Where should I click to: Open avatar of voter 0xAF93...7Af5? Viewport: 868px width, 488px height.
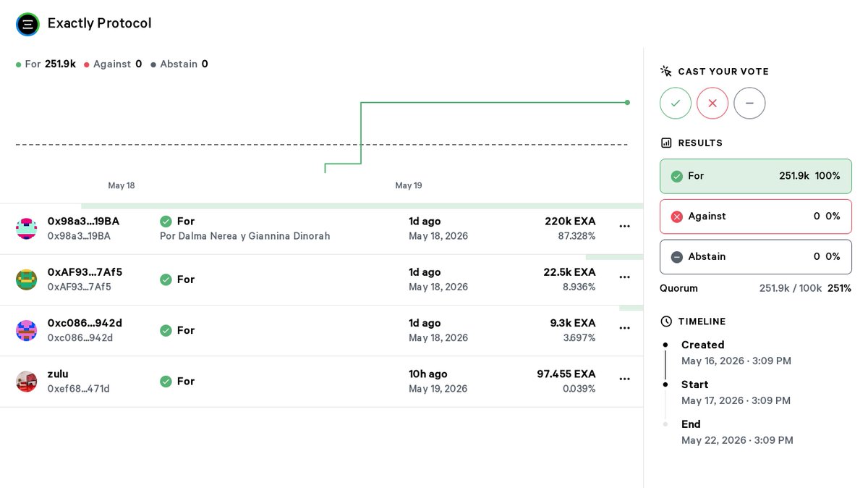tap(27, 279)
